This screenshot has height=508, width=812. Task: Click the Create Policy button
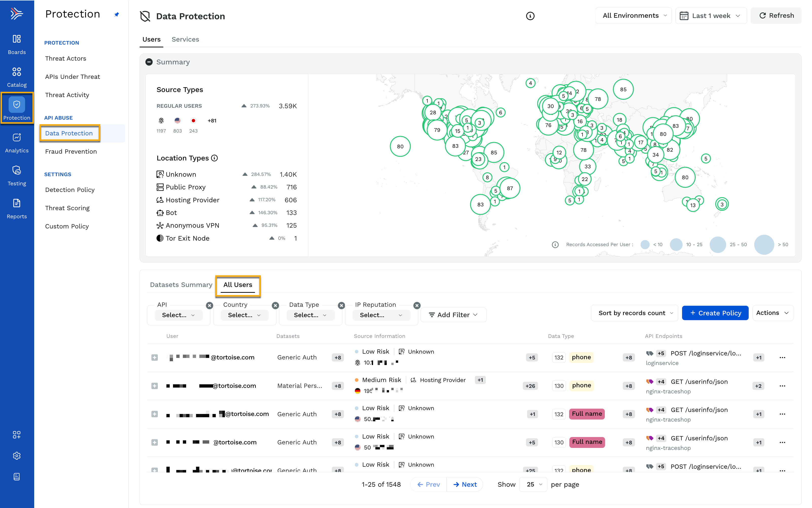(715, 313)
